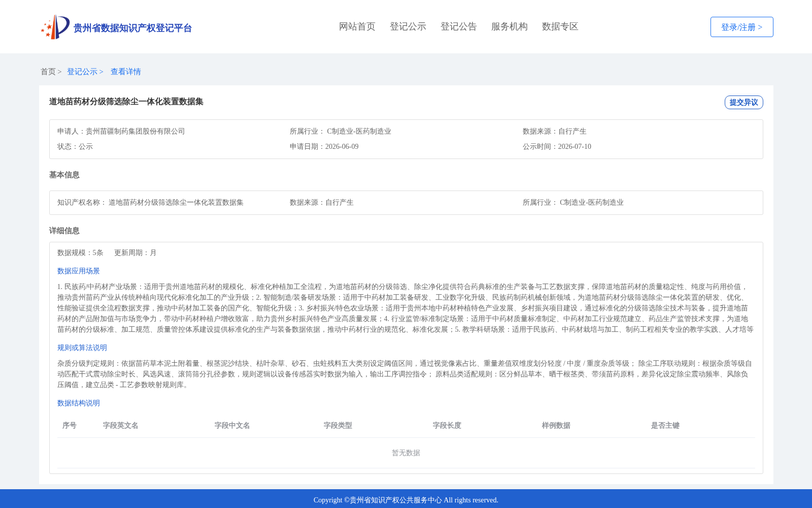This screenshot has width=812, height=508.
Task: Click the 字段中文名 column header
Action: pos(232,425)
